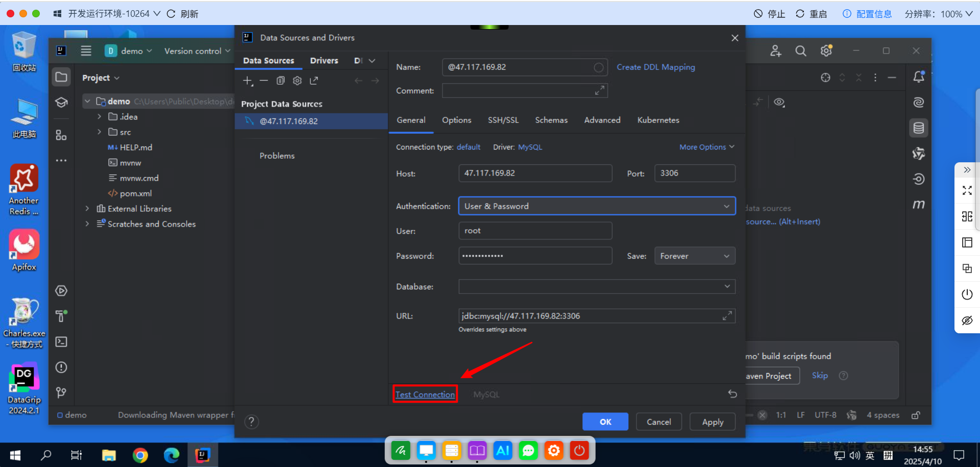Image resolution: width=980 pixels, height=467 pixels.
Task: Open the Authentication dropdown
Action: [x=597, y=206]
